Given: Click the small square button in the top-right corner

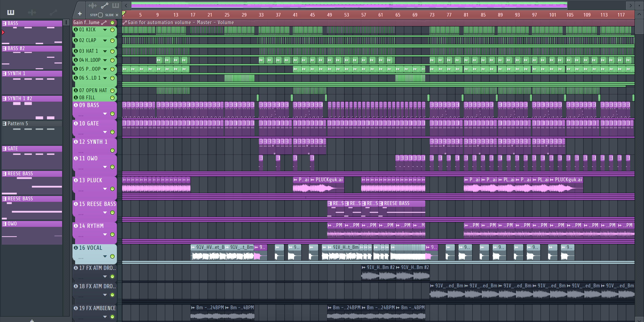Looking at the screenshot, I should (639, 5).
